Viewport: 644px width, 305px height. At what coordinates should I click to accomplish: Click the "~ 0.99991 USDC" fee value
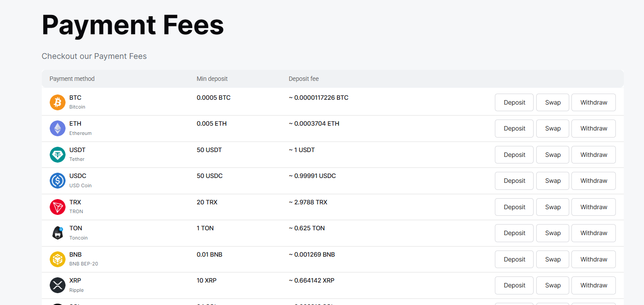point(312,176)
